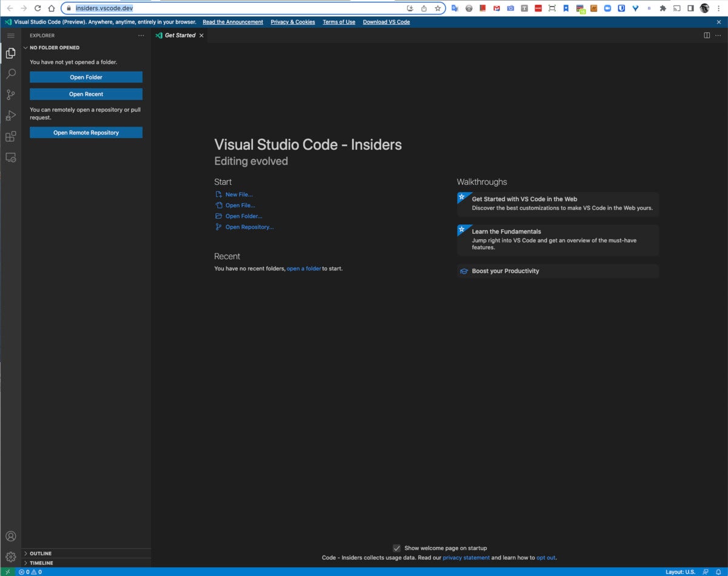Click the green remote indicator in status bar
728x576 pixels.
tap(7, 572)
